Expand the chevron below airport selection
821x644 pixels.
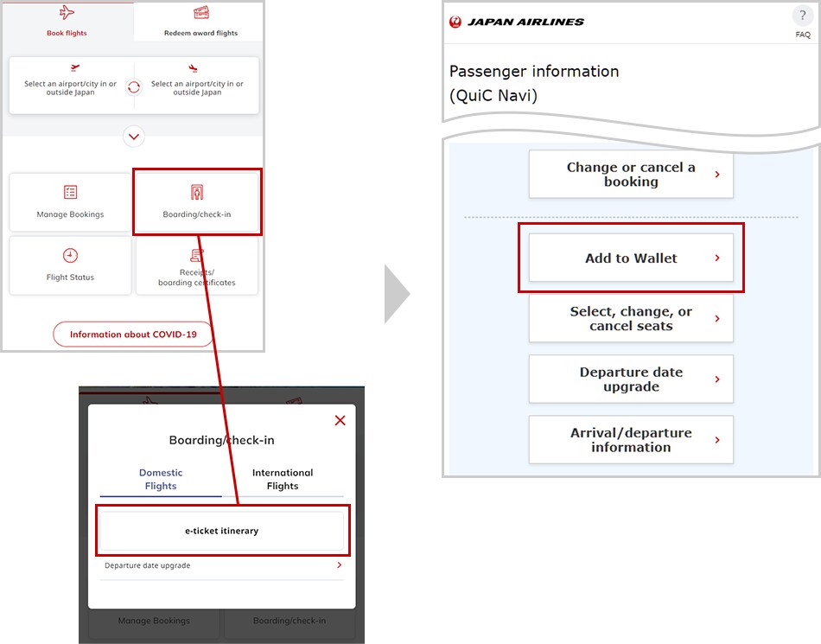[133, 137]
